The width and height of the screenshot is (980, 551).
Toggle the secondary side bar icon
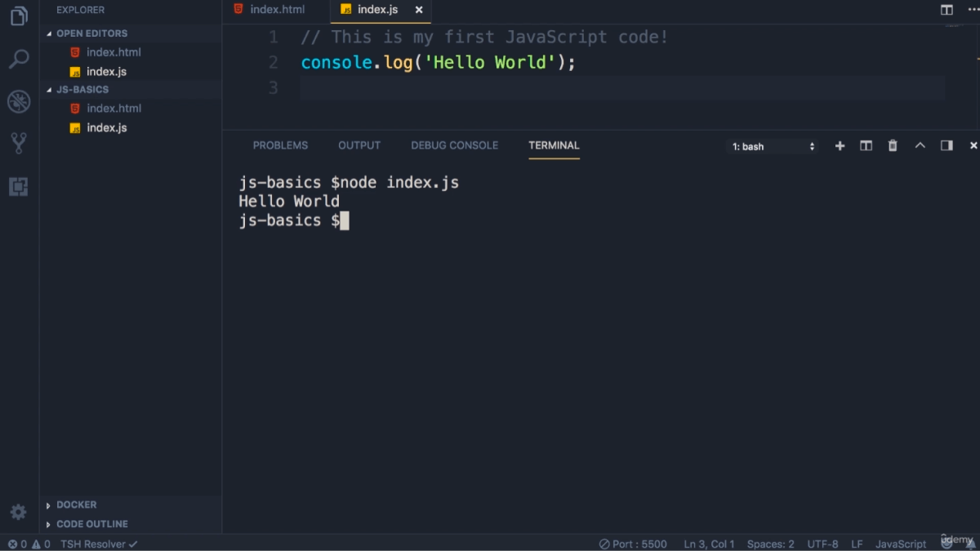click(x=947, y=145)
